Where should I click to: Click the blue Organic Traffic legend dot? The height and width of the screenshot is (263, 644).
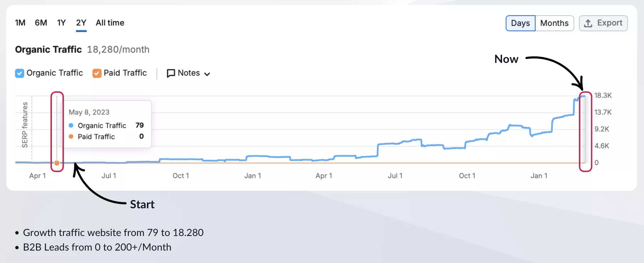click(71, 125)
